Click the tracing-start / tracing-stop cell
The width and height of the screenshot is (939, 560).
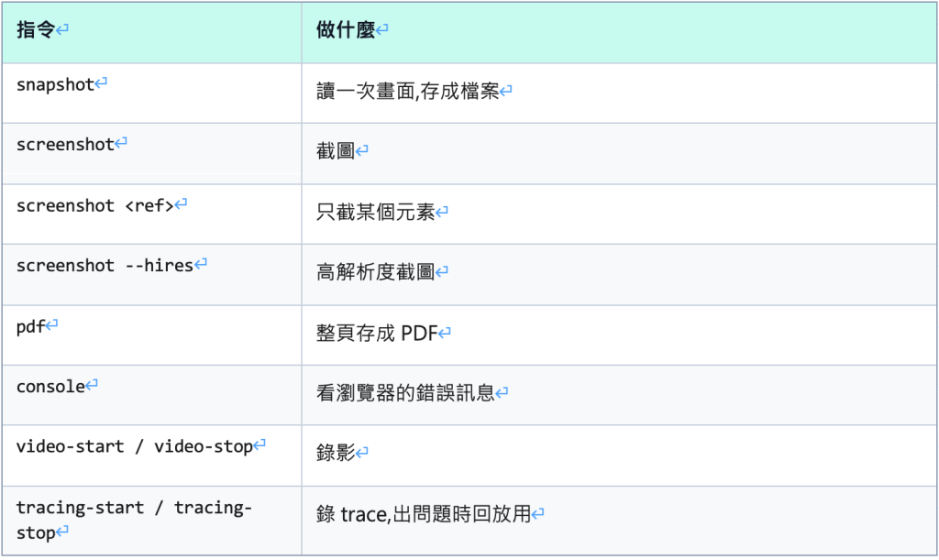tap(151, 521)
